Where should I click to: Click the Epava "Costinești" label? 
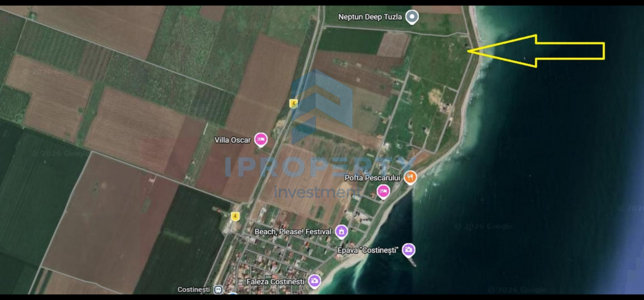367,249
